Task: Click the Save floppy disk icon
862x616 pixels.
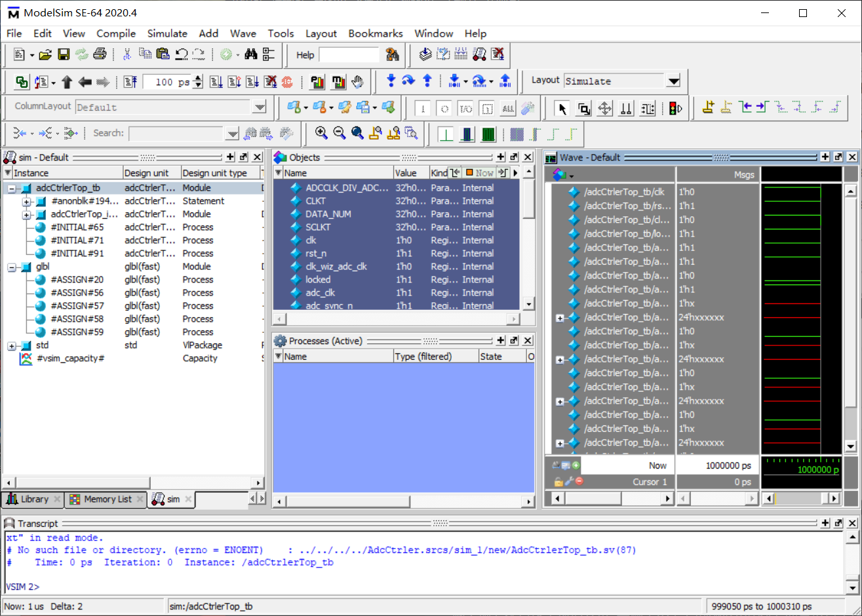Action: pos(64,54)
